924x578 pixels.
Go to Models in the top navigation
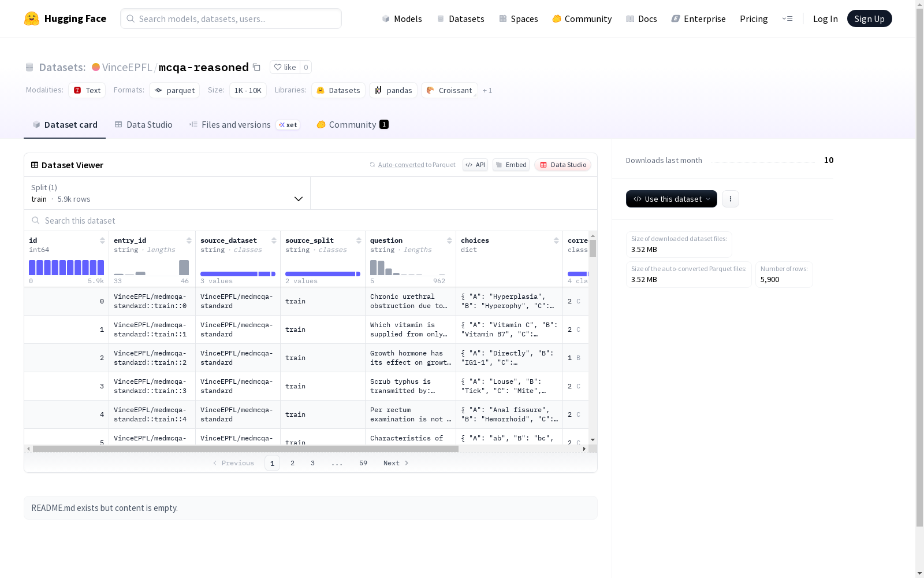402,18
